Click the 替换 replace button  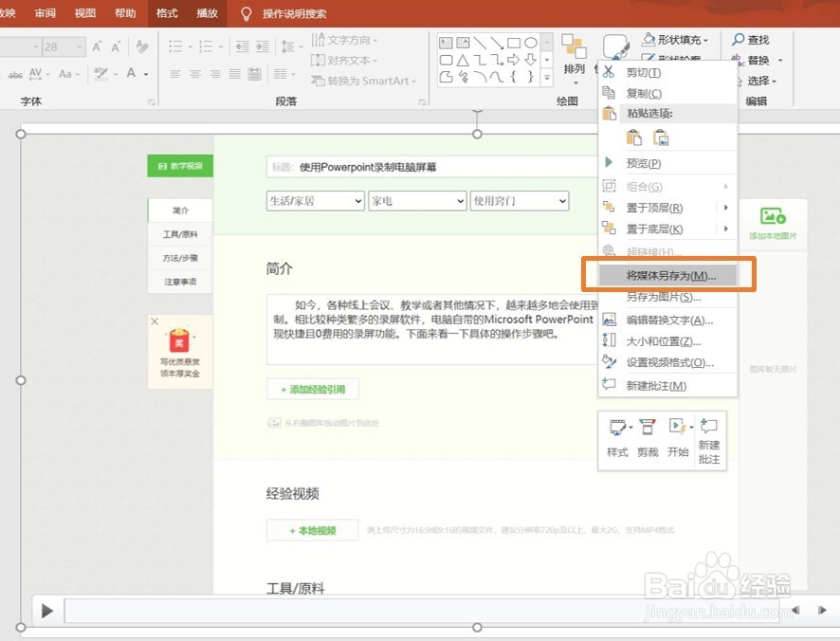pos(757,60)
